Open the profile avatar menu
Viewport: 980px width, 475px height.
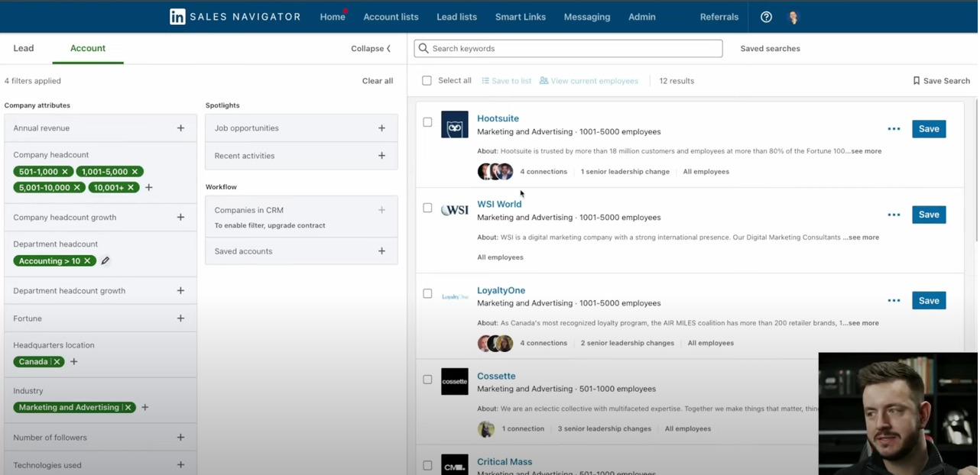793,17
